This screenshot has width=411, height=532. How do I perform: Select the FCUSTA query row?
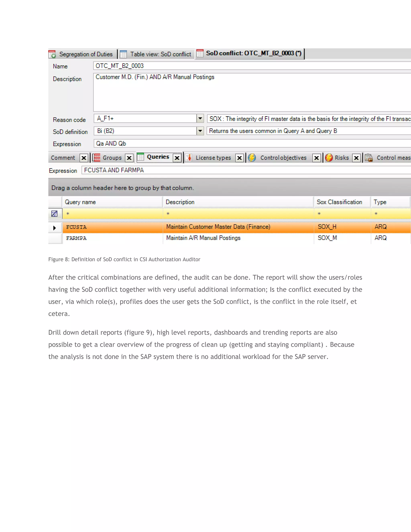(230, 227)
